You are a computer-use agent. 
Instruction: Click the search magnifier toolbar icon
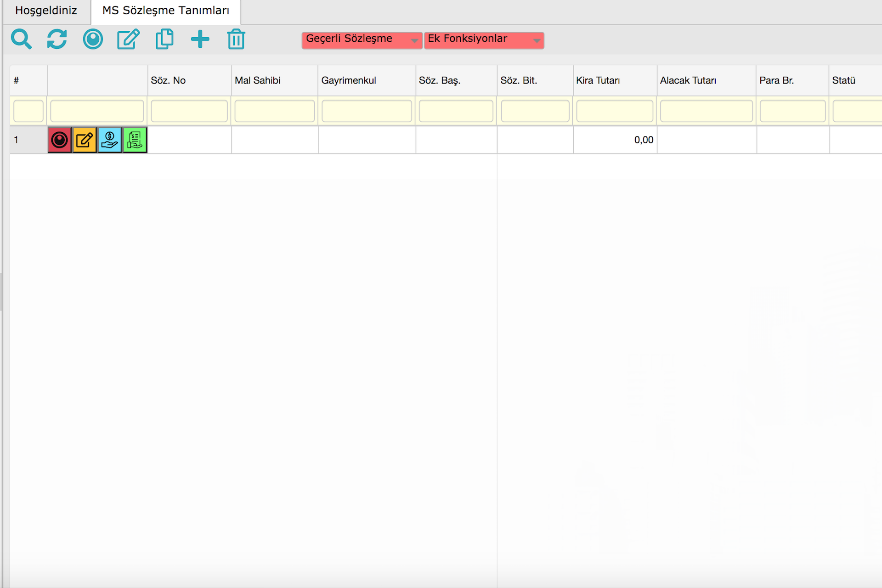21,40
